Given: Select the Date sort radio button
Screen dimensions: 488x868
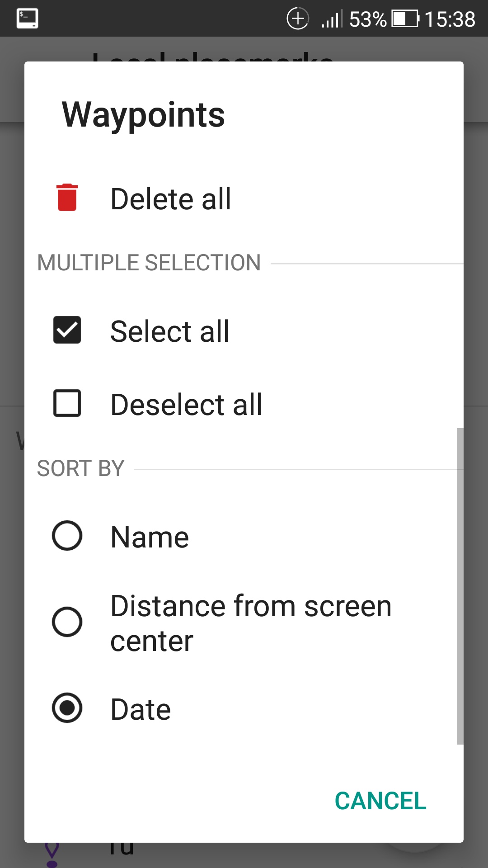Looking at the screenshot, I should pyautogui.click(x=67, y=708).
